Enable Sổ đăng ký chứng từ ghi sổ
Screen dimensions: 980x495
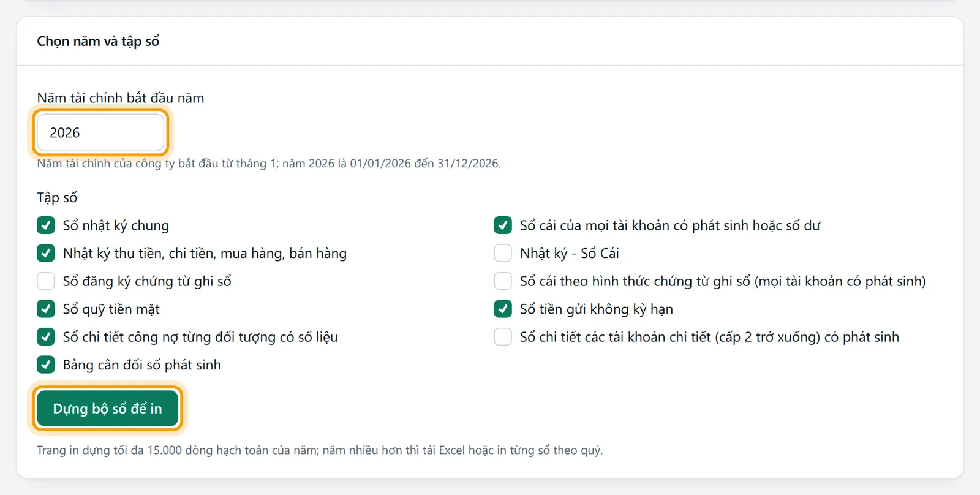(x=46, y=281)
